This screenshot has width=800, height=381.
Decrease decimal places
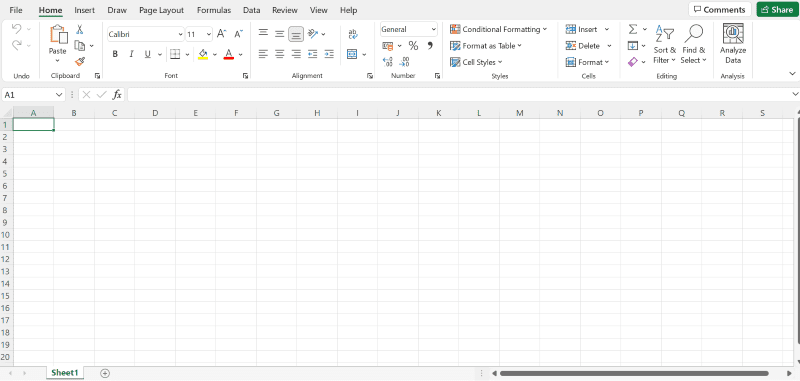(x=404, y=62)
